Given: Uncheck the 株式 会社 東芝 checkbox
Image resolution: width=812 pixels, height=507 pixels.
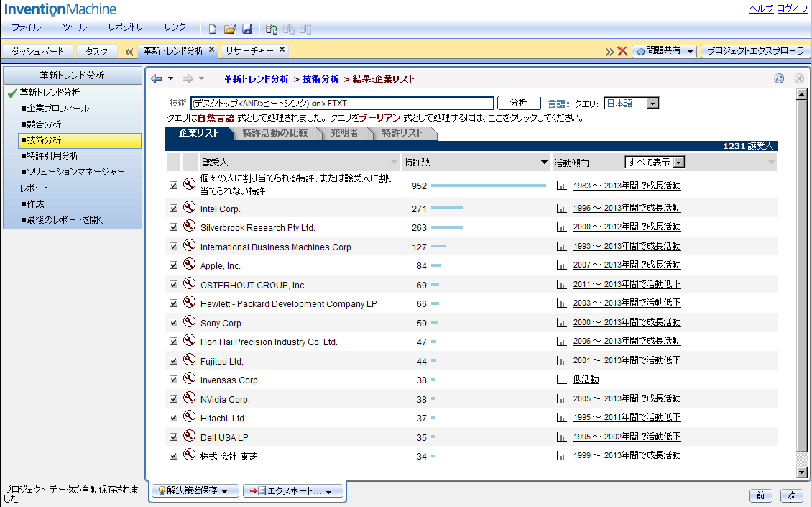Looking at the screenshot, I should [x=173, y=456].
